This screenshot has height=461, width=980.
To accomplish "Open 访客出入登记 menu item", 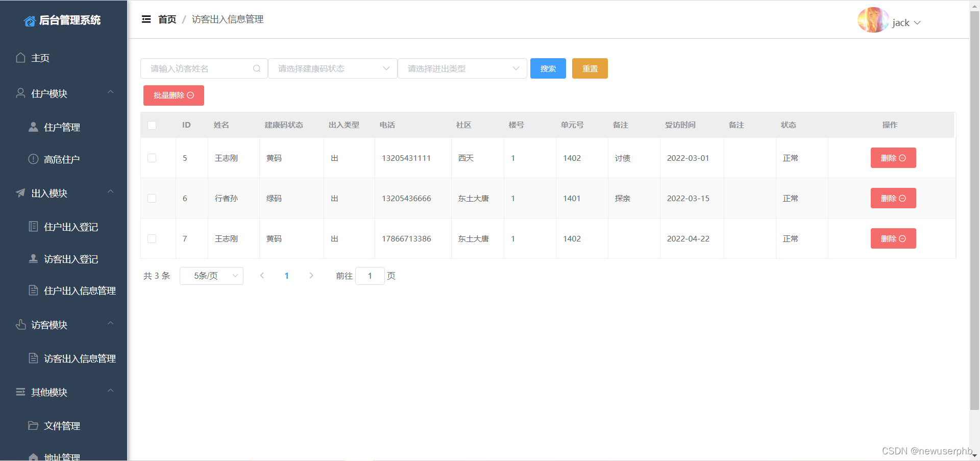I will (63, 259).
